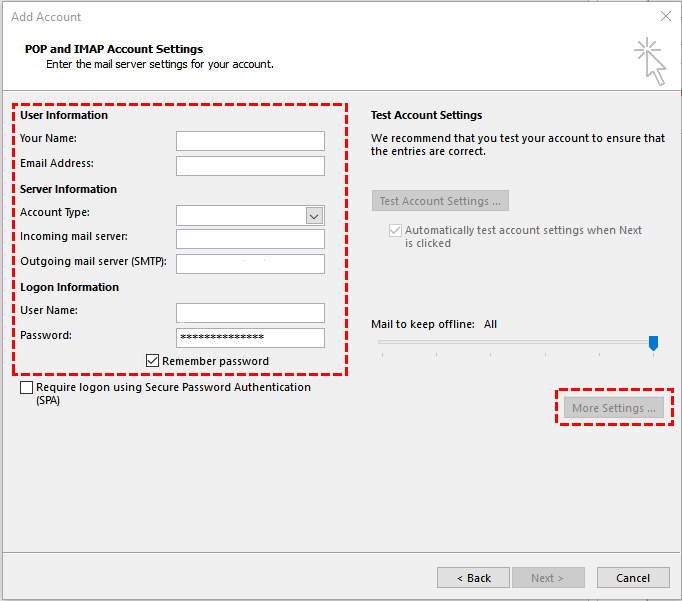Click the 'Server Information' section heading
The width and height of the screenshot is (682, 601).
pyautogui.click(x=68, y=189)
